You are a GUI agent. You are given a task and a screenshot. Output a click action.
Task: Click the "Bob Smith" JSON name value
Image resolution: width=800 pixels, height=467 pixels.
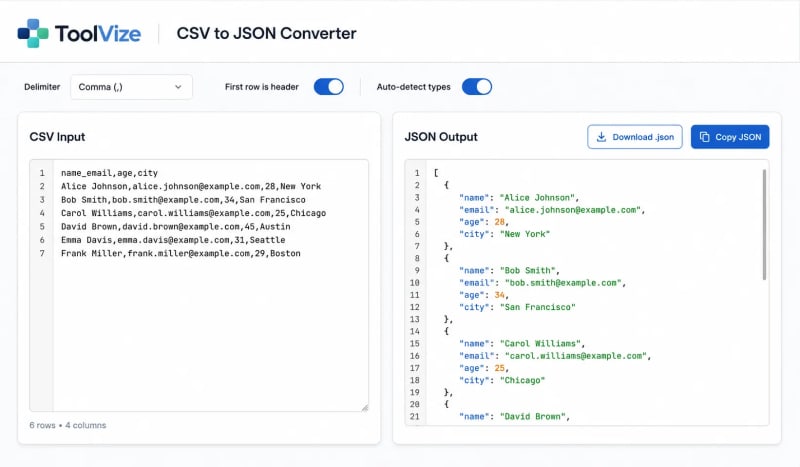pos(527,271)
